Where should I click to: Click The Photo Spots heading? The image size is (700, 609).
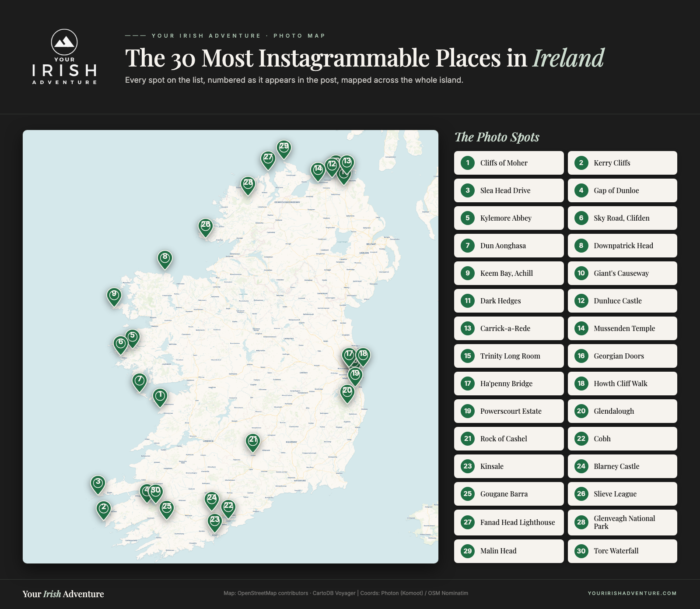pyautogui.click(x=497, y=137)
